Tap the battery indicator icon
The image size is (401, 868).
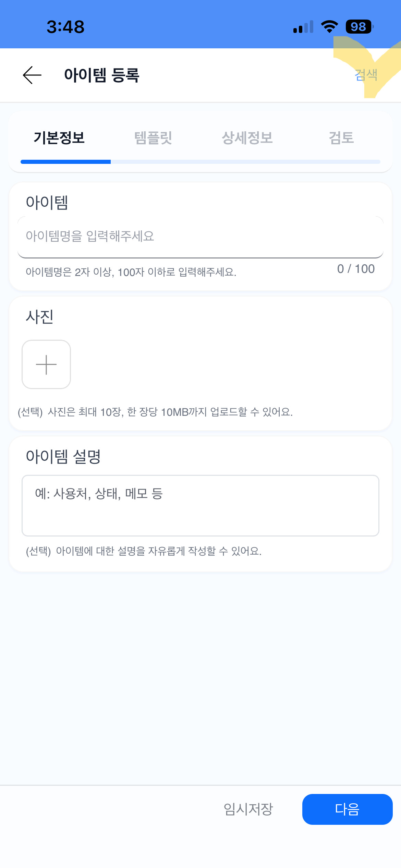point(360,27)
